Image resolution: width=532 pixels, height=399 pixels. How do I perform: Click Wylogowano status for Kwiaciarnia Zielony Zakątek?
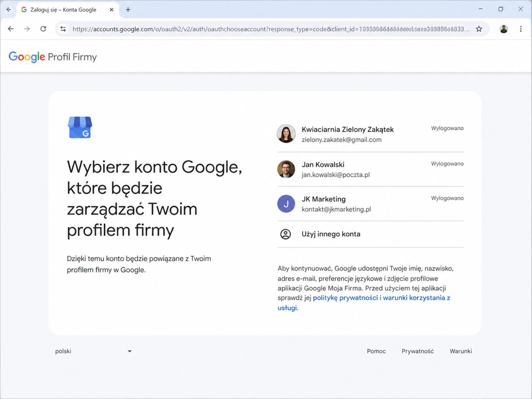(447, 128)
